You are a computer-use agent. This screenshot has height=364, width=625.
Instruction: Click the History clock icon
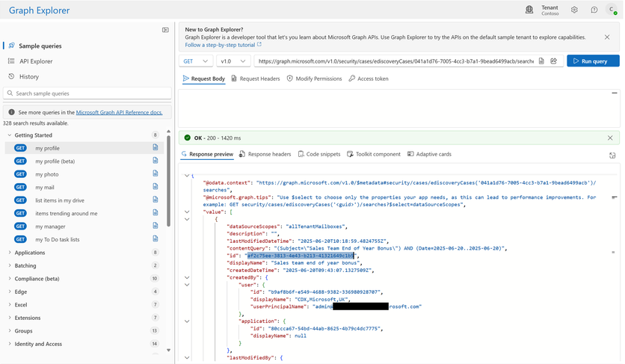[11, 76]
